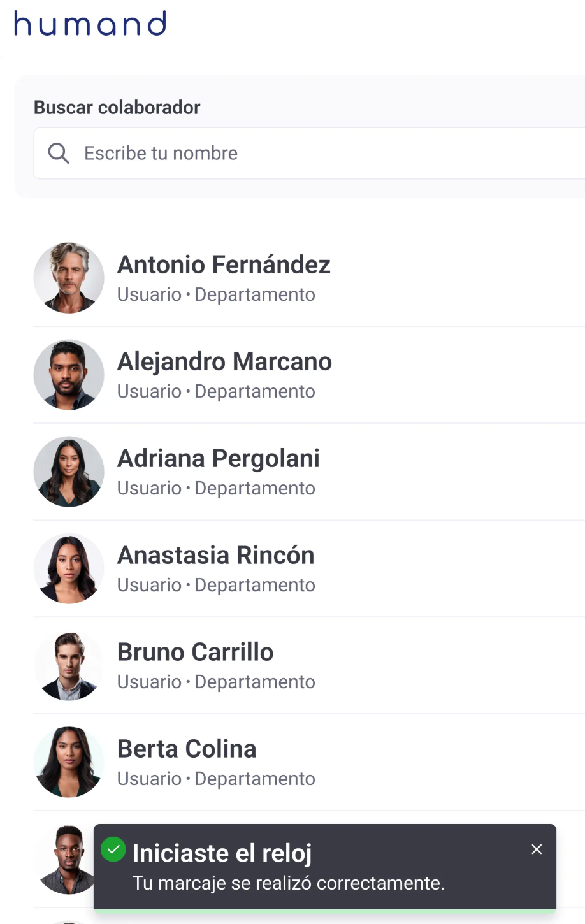585x924 pixels.
Task: Click the green checkmark success icon
Action: coord(113,849)
